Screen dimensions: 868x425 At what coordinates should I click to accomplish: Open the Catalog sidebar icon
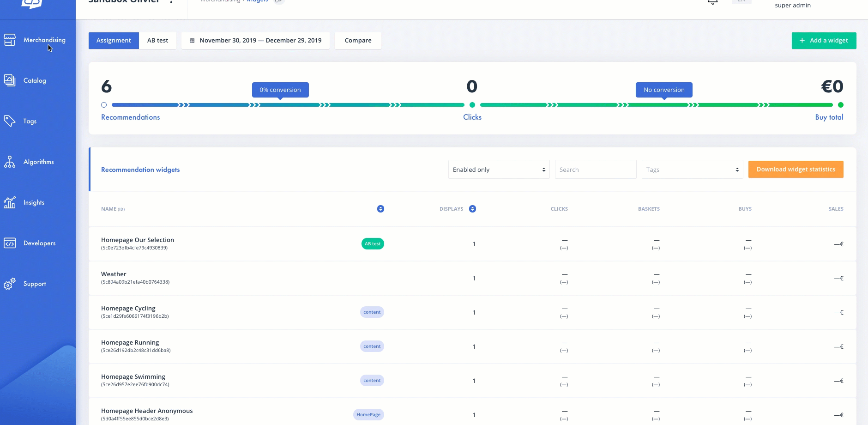(10, 80)
